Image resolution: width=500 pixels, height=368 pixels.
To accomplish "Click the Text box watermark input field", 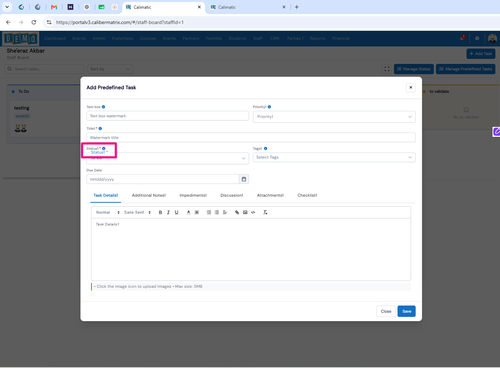I will tap(167, 116).
